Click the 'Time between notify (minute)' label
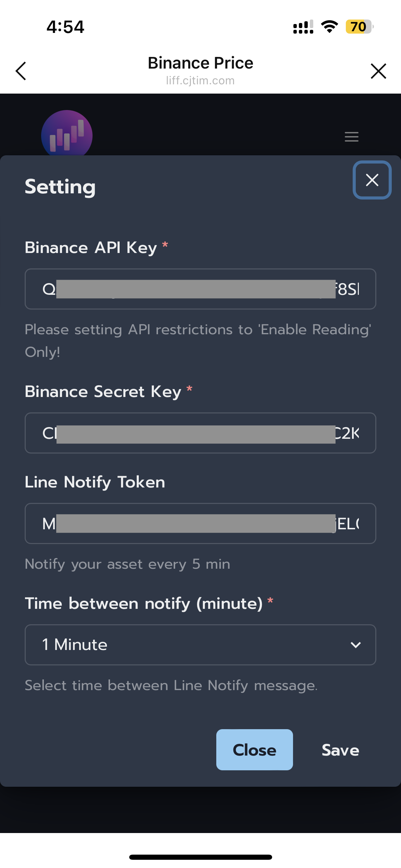Image resolution: width=401 pixels, height=868 pixels. click(x=144, y=604)
